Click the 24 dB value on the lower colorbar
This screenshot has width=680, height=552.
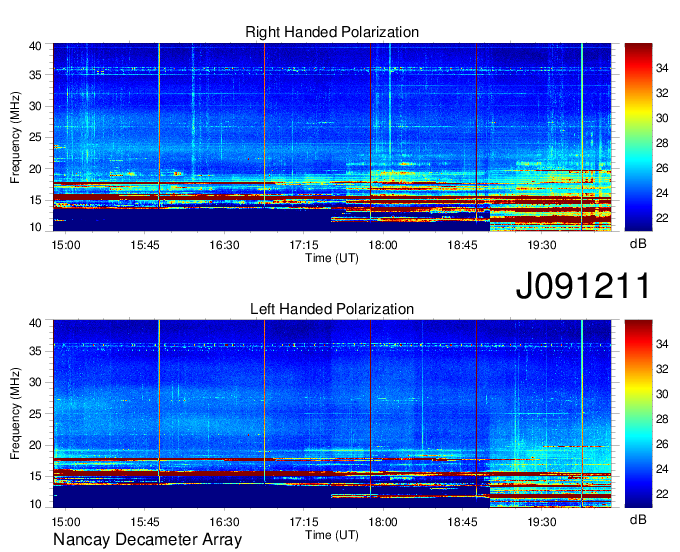pos(662,469)
